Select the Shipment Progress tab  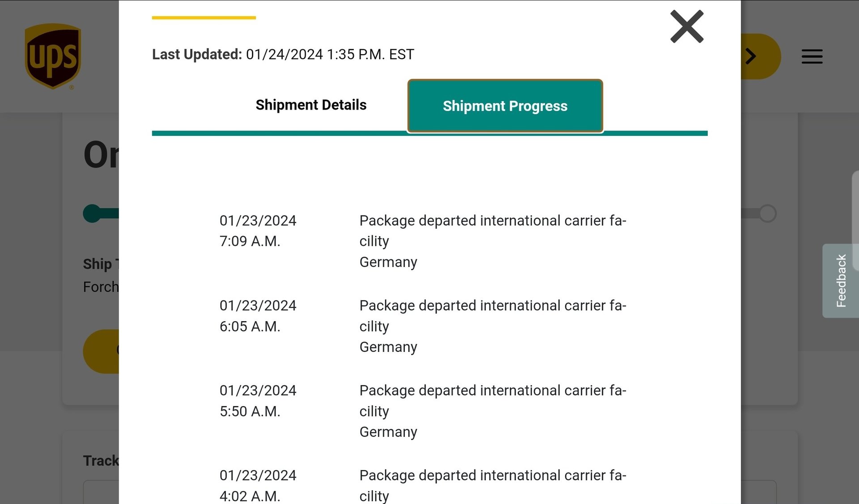(x=505, y=106)
